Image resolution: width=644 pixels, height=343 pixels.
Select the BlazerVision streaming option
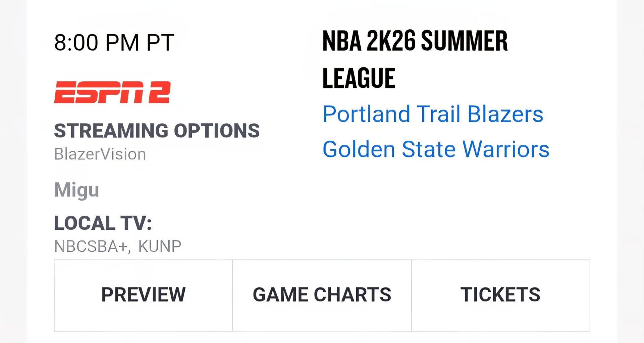click(x=100, y=154)
